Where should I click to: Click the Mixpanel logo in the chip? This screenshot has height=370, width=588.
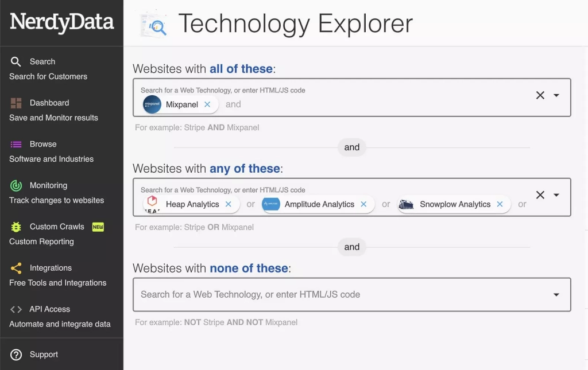point(152,104)
